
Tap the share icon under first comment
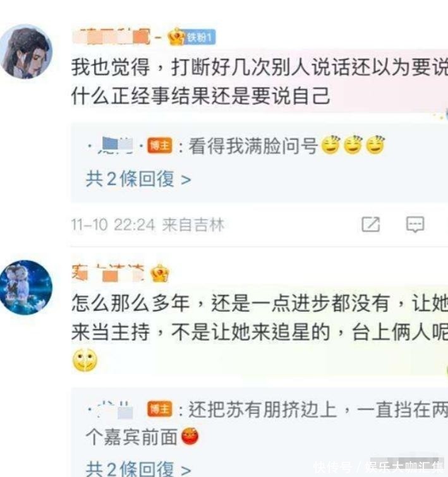(x=370, y=224)
